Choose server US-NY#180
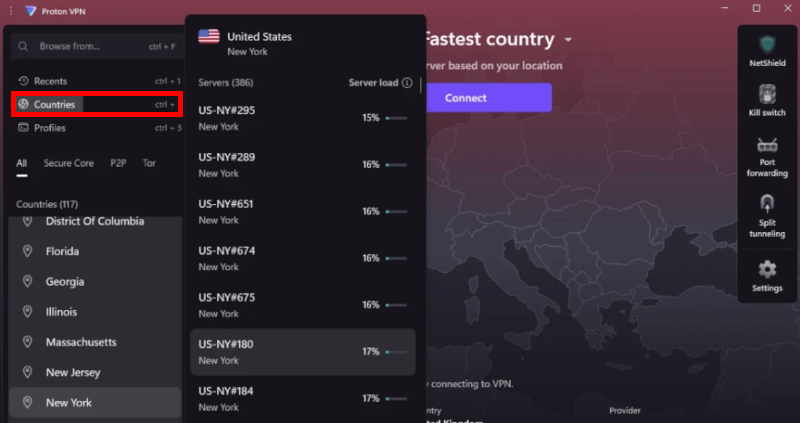Viewport: 800px width, 423px height. tap(303, 352)
